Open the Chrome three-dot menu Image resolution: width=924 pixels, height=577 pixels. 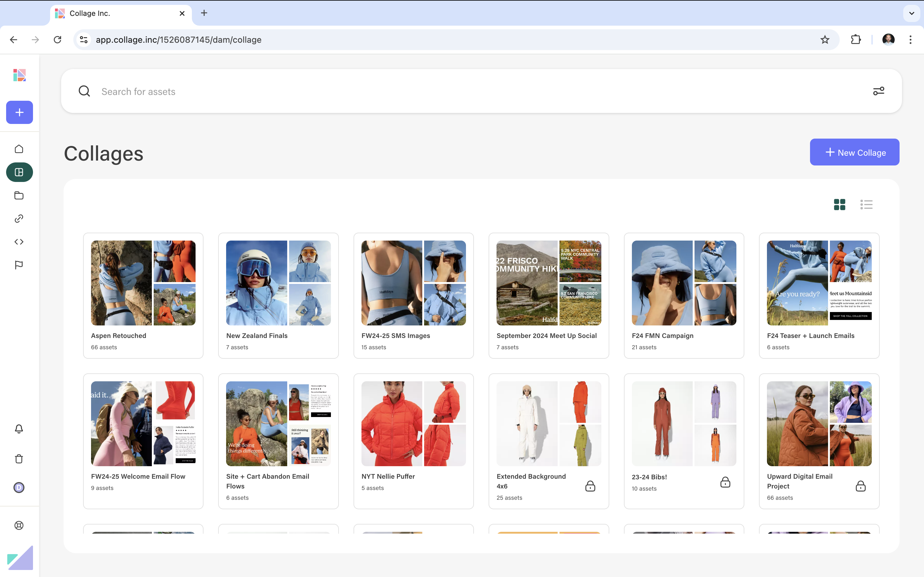coord(910,39)
